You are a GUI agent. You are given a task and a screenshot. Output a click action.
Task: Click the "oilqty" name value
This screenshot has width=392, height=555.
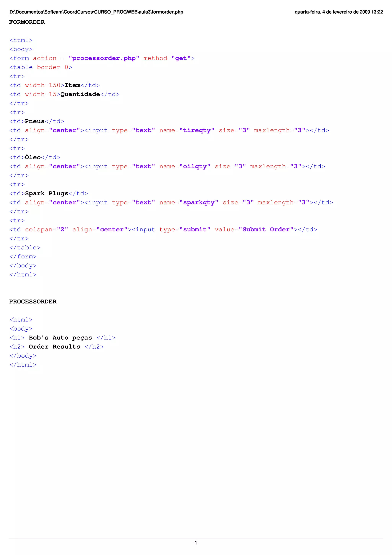coord(195,167)
